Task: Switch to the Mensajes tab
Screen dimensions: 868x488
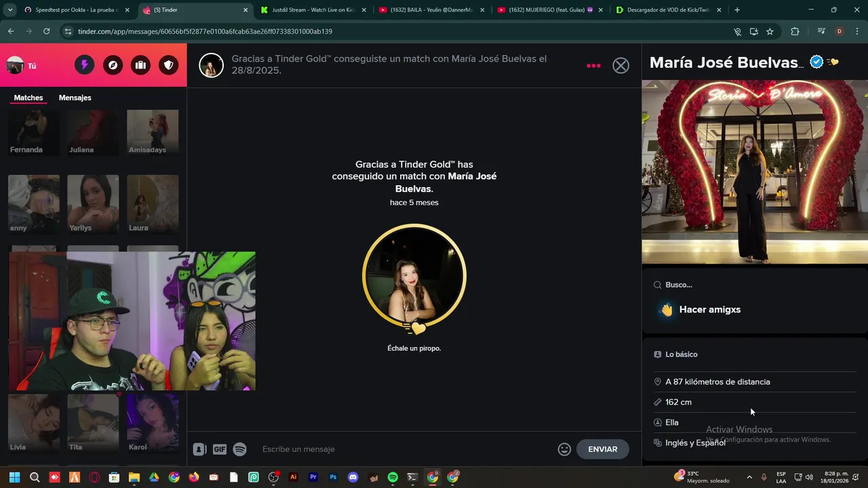Action: tap(75, 98)
